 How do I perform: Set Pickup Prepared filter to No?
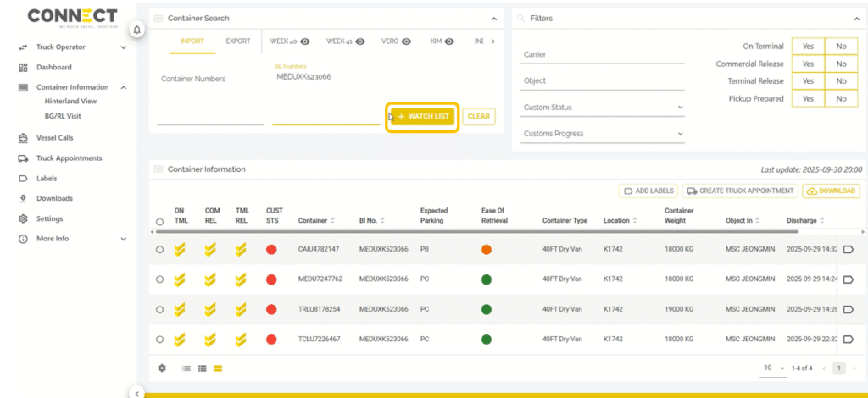tap(841, 99)
